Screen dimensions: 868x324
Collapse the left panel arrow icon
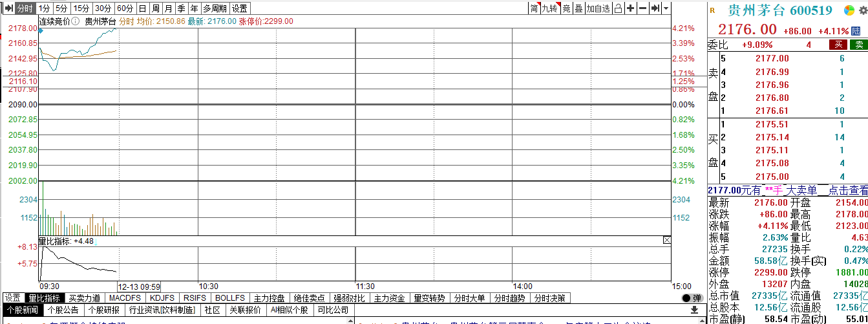point(8,8)
